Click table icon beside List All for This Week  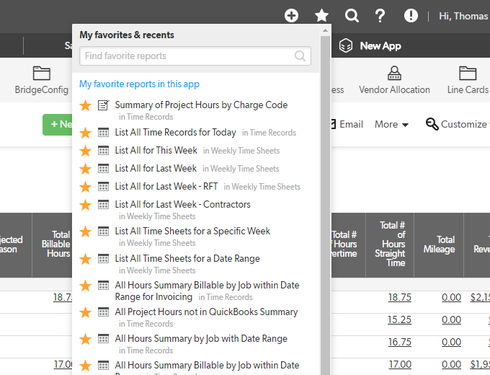tap(103, 151)
